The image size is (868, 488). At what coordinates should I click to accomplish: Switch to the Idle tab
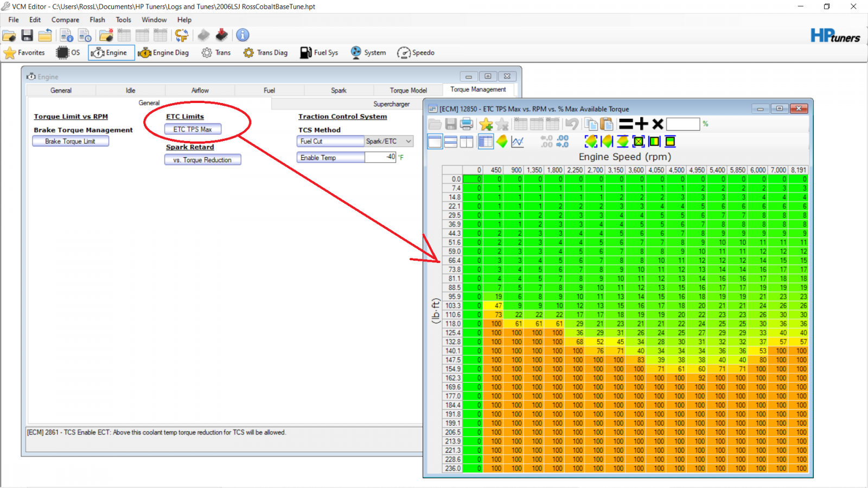(x=131, y=91)
